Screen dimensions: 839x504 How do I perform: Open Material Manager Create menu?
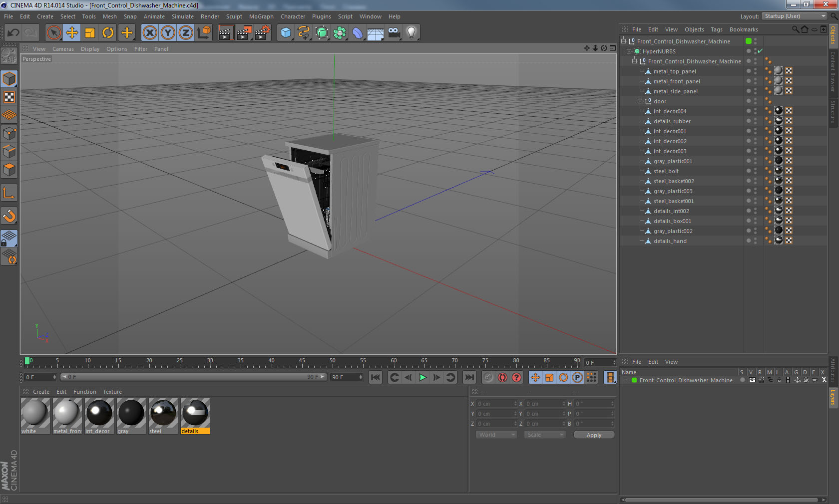pos(41,392)
